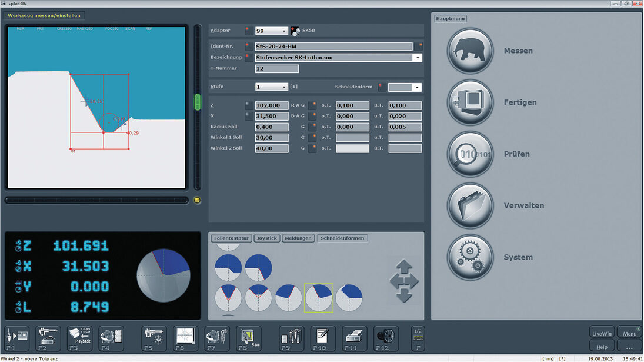644x362 pixels.
Task: Click the Help button
Action: point(600,347)
